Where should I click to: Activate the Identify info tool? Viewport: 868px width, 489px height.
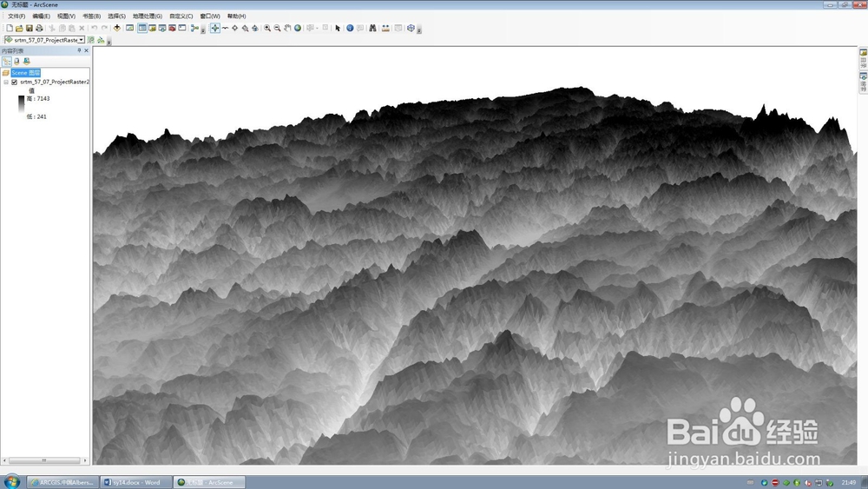click(350, 28)
